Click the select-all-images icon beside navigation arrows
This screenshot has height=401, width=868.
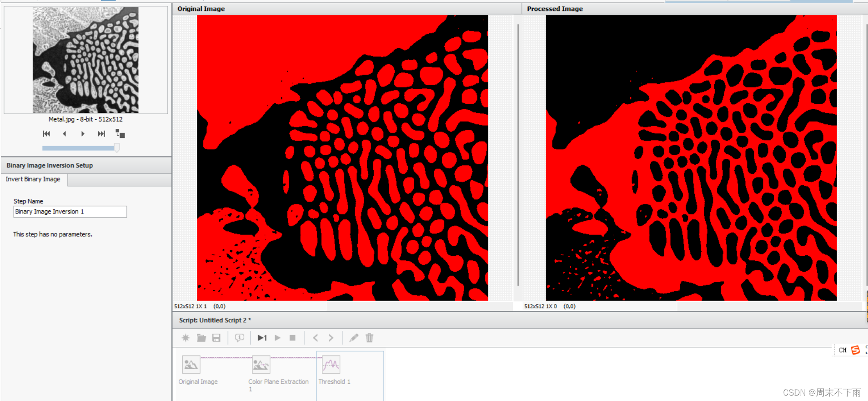120,133
